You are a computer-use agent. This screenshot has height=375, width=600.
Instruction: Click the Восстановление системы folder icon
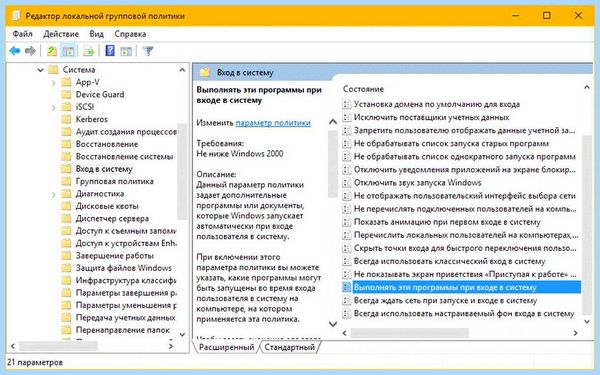coord(66,157)
